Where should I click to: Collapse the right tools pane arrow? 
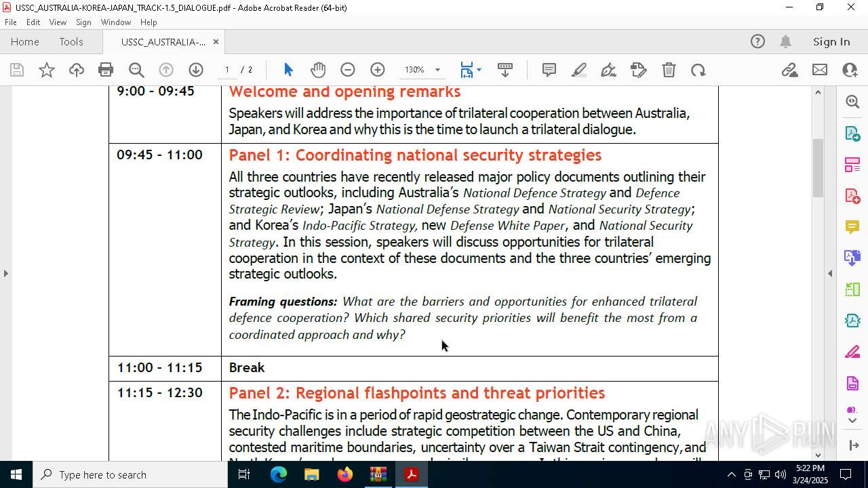[830, 273]
